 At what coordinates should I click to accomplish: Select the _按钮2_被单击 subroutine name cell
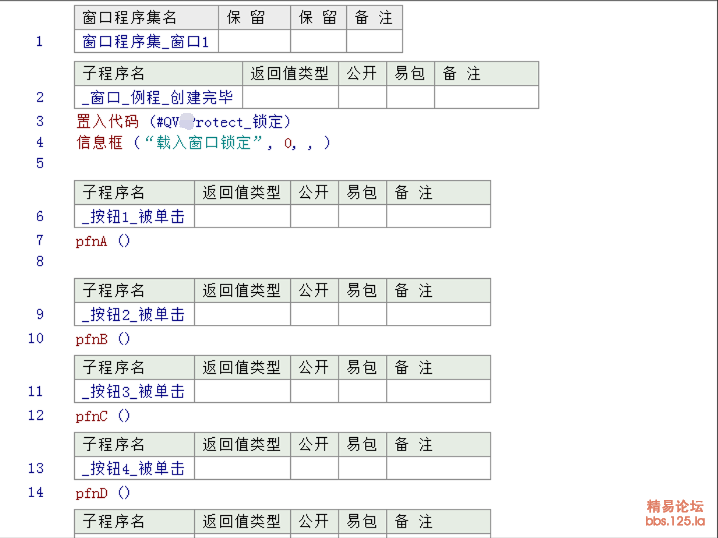tap(134, 314)
